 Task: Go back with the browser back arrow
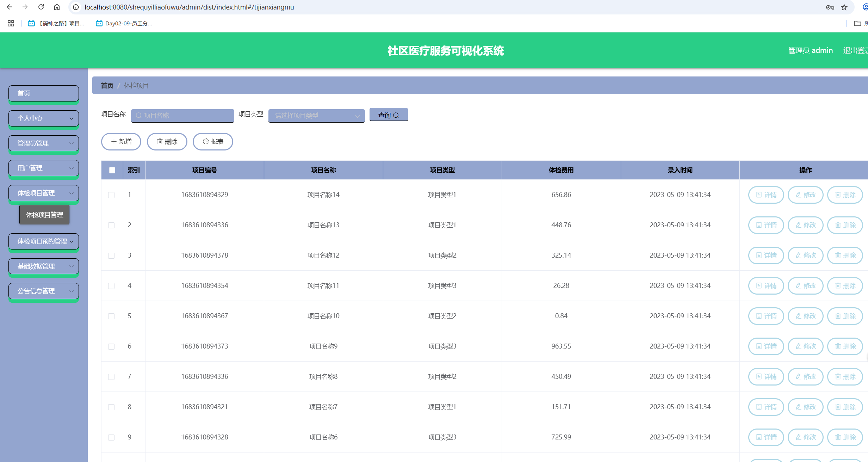pos(9,7)
